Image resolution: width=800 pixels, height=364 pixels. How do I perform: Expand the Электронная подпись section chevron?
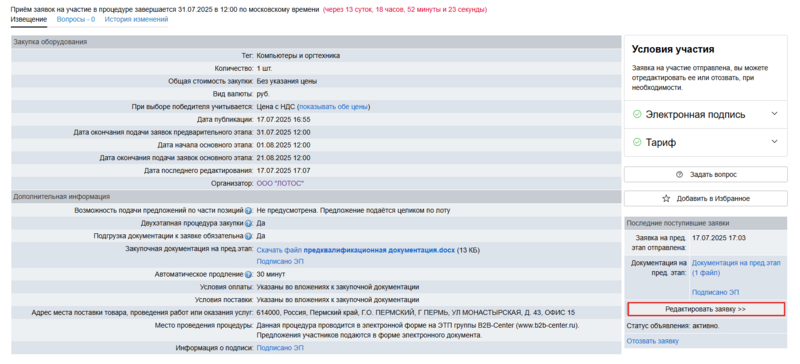[774, 114]
